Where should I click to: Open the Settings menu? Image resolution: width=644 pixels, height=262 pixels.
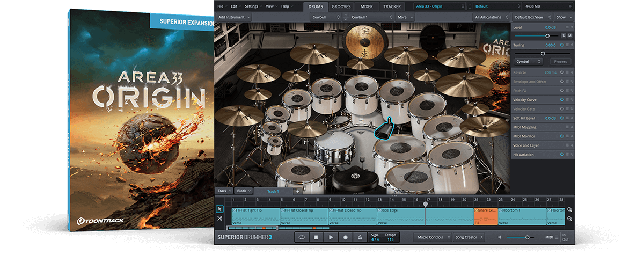(x=253, y=6)
